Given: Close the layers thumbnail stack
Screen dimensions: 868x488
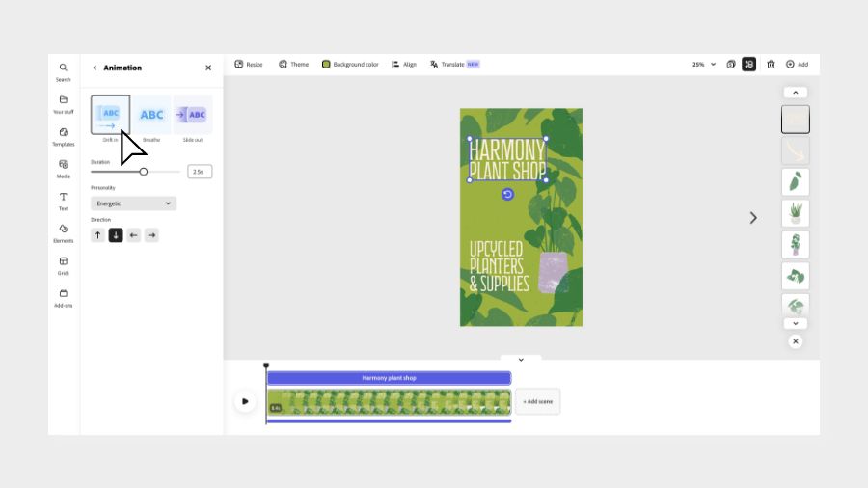Looking at the screenshot, I should coord(796,341).
